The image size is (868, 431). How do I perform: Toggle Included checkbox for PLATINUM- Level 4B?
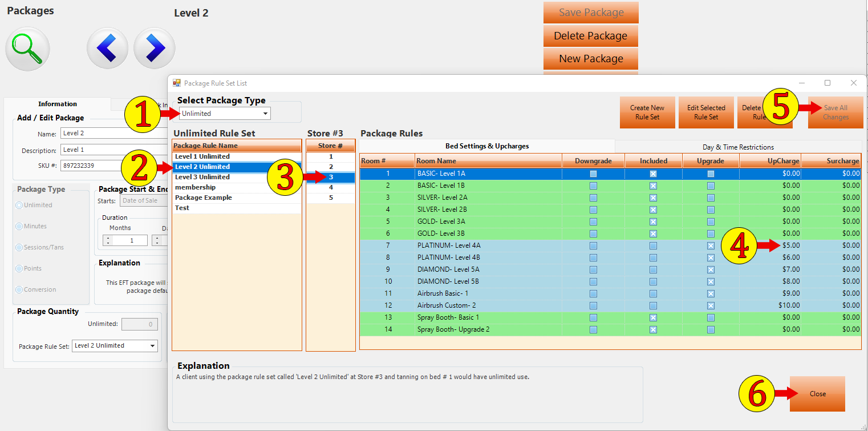(653, 257)
